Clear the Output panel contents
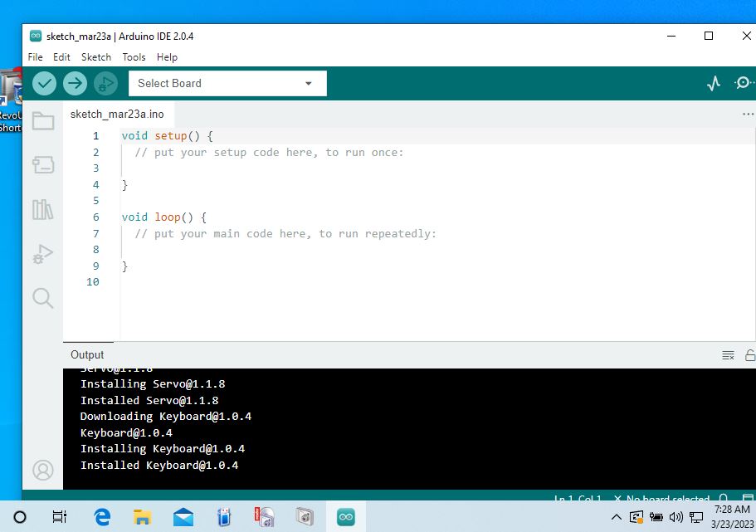Viewport: 756px width, 532px height. click(728, 355)
